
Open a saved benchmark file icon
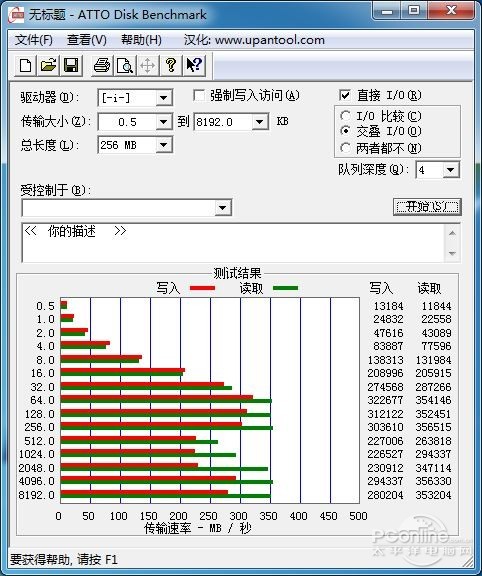pos(48,66)
